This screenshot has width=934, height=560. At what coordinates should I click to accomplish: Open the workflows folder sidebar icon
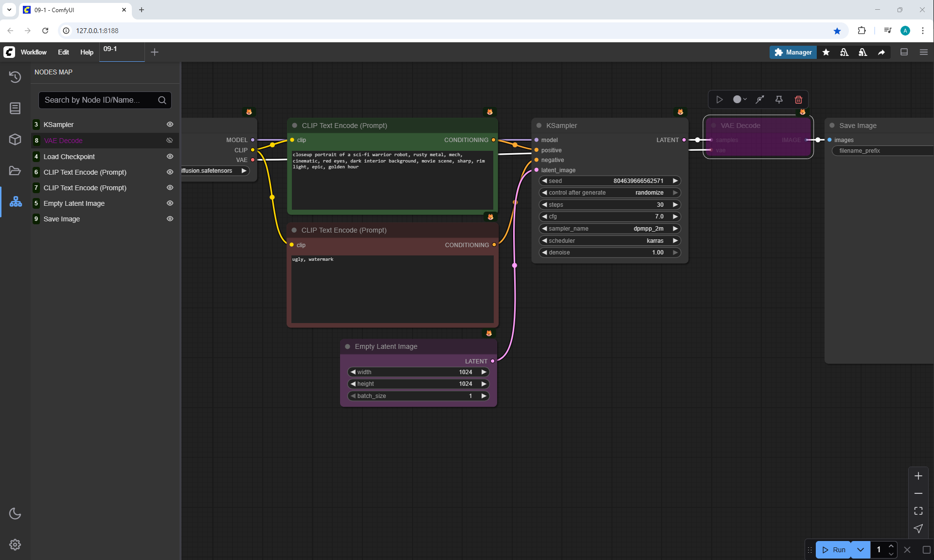click(x=15, y=170)
